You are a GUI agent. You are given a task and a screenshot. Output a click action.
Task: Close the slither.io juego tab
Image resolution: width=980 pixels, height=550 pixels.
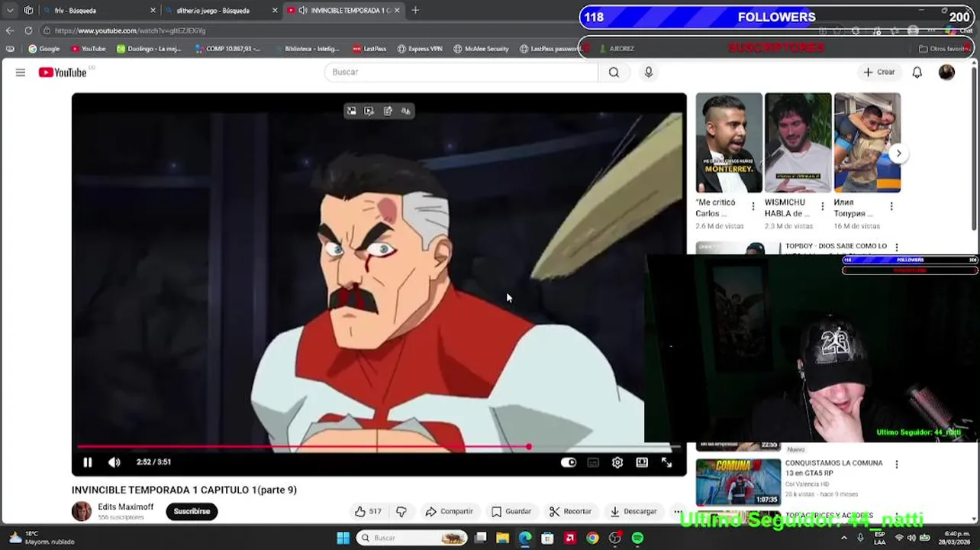click(275, 11)
